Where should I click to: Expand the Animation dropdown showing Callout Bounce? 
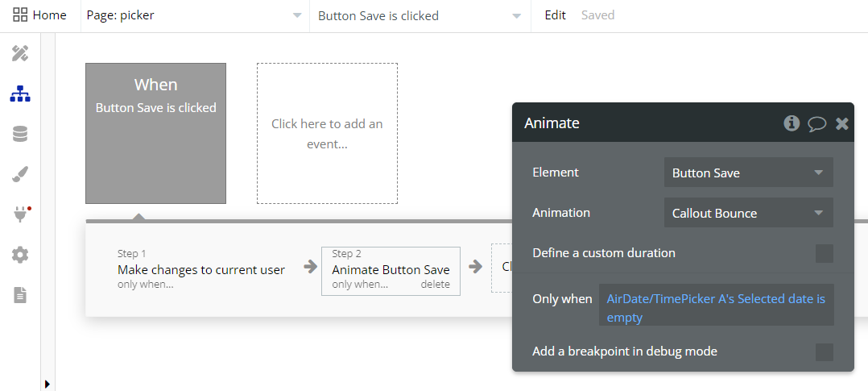(748, 213)
